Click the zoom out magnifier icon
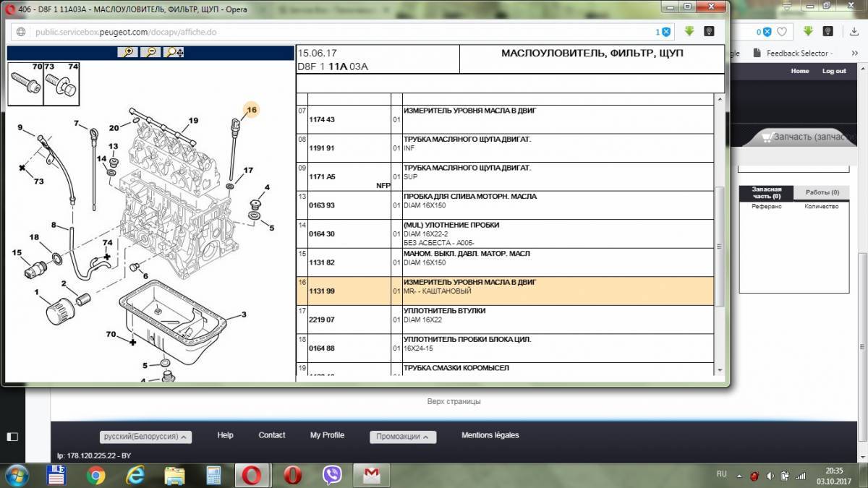868x488 pixels. (150, 52)
